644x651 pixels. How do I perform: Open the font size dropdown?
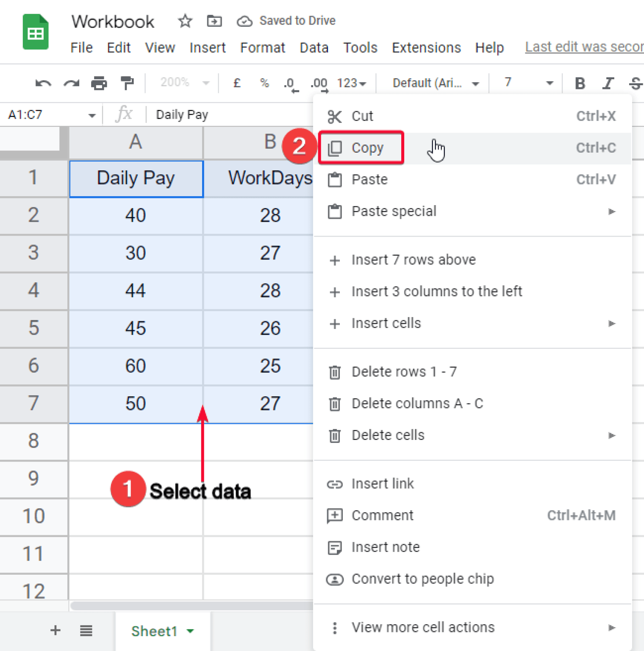pos(528,83)
